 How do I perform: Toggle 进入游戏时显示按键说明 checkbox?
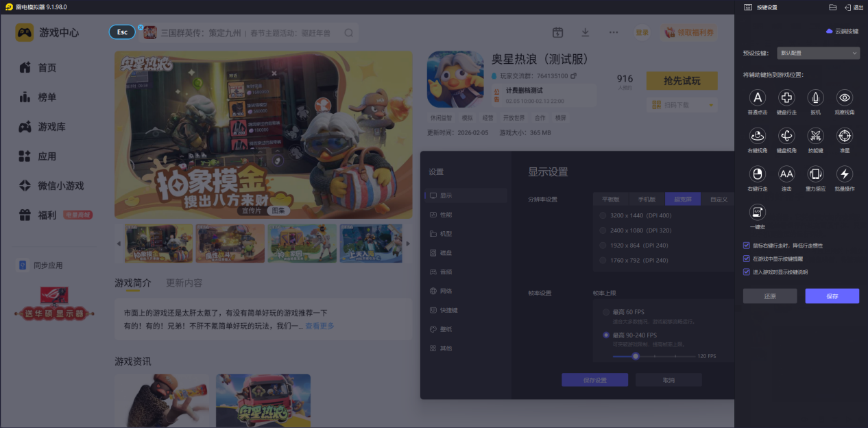pos(747,272)
